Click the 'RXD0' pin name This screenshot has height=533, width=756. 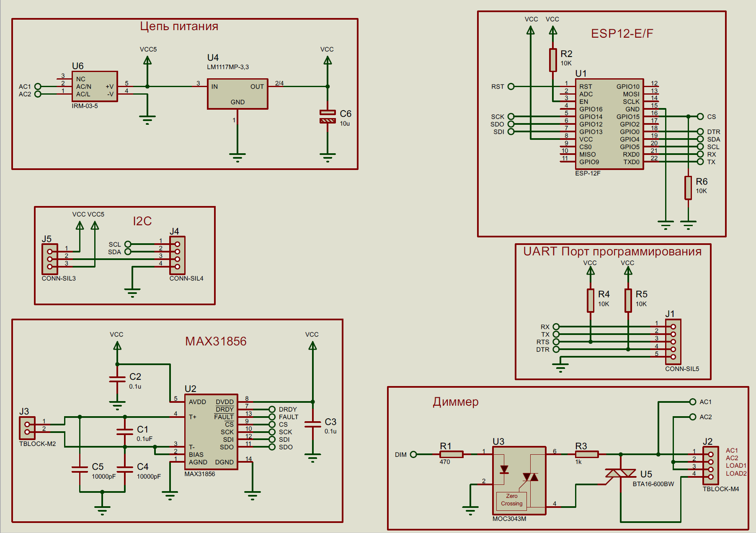click(x=631, y=154)
